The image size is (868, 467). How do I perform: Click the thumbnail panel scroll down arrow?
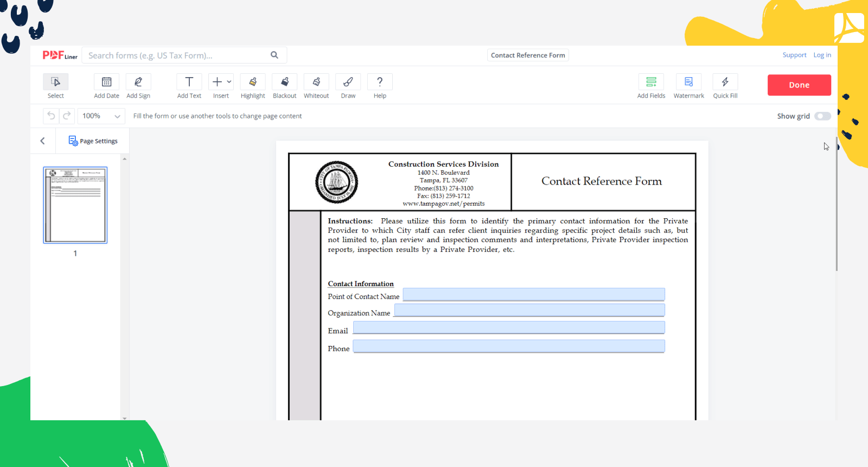pyautogui.click(x=125, y=418)
